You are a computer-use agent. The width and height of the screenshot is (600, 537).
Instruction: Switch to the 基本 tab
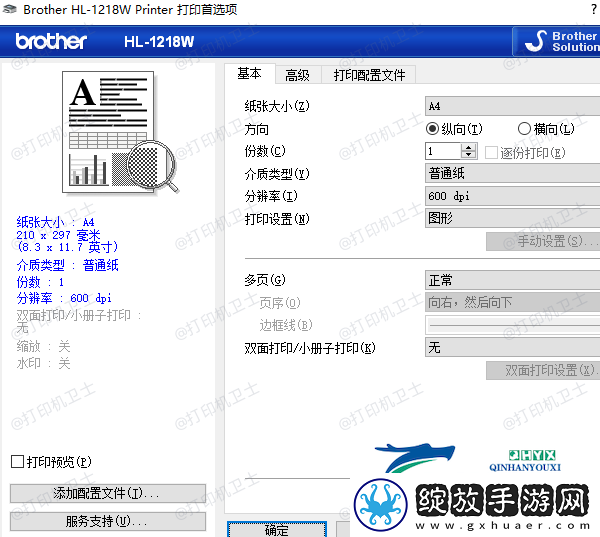(249, 73)
